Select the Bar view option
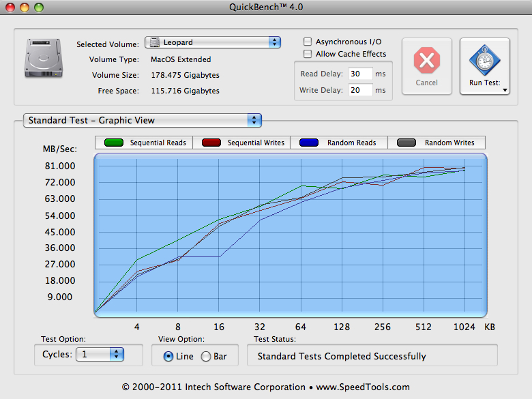Viewport: 532px width, 399px height. 206,357
